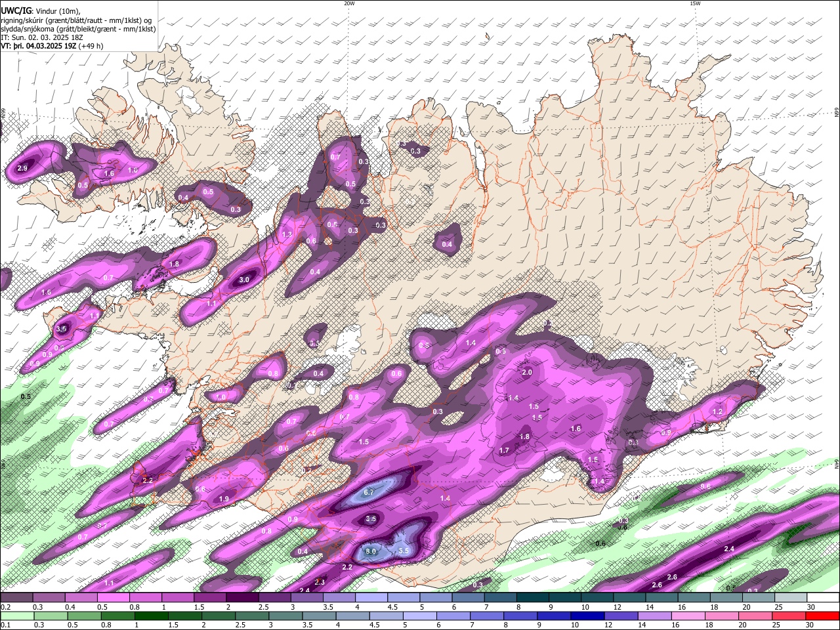Select the lavender 4 swatch in upper scale
840x630 pixels.
point(371,598)
